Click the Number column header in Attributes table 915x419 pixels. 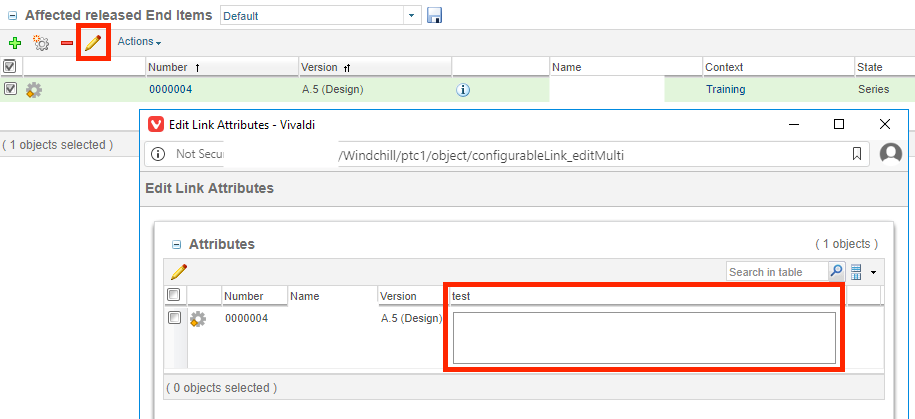(255, 296)
